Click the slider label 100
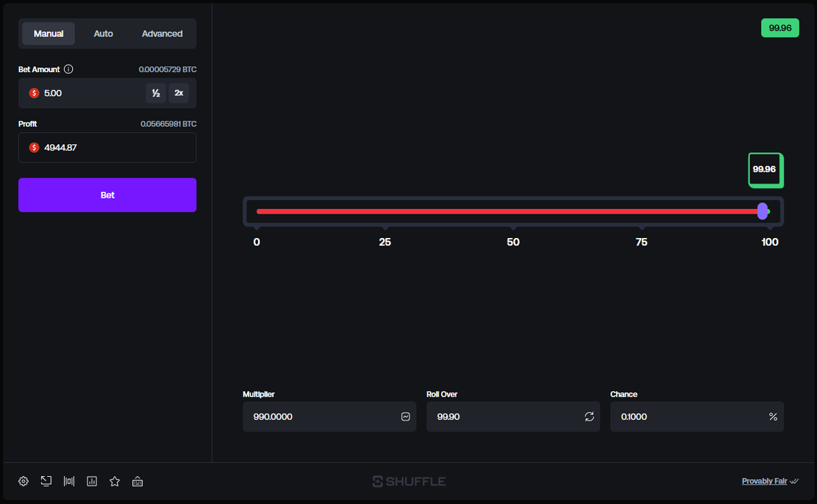Screen dimensions: 817x504 (770, 242)
